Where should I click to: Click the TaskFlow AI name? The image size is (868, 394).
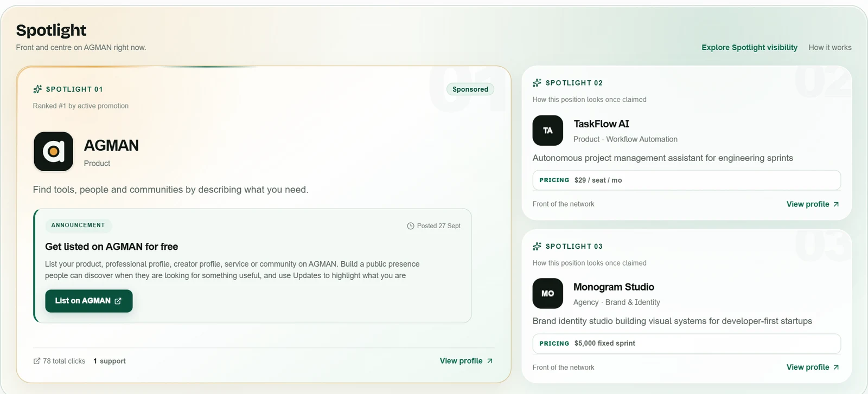[601, 124]
